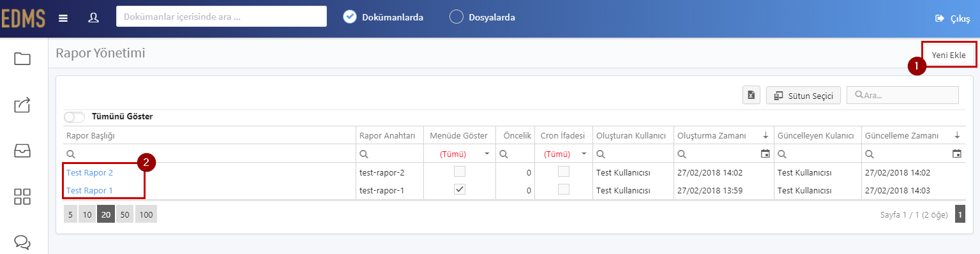
Task: Click the Rapor Anahtarı column header
Action: 389,135
